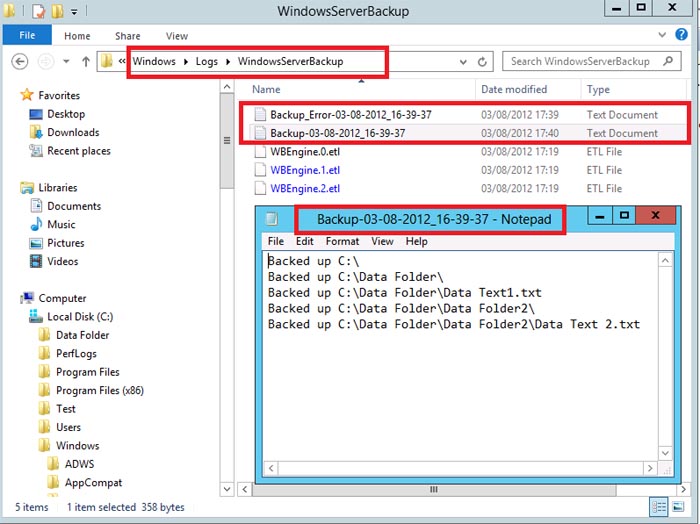Open the Documents library
Screen dimensions: 700x524
74,206
